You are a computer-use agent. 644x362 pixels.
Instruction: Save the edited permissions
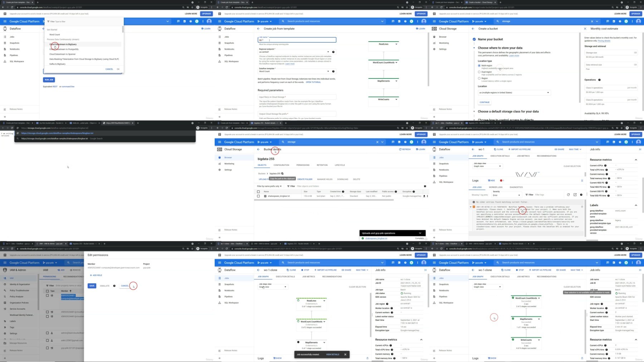pyautogui.click(x=92, y=286)
